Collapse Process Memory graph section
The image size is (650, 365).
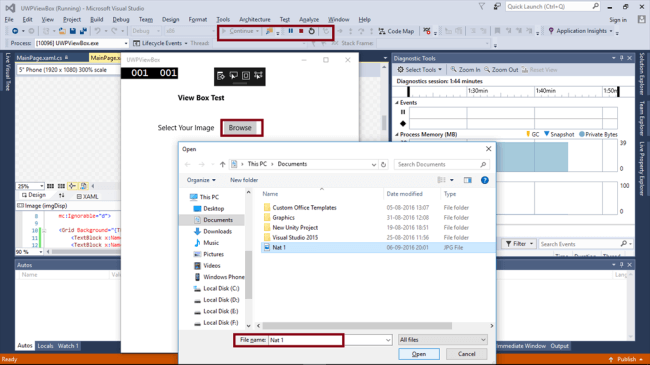pos(397,134)
